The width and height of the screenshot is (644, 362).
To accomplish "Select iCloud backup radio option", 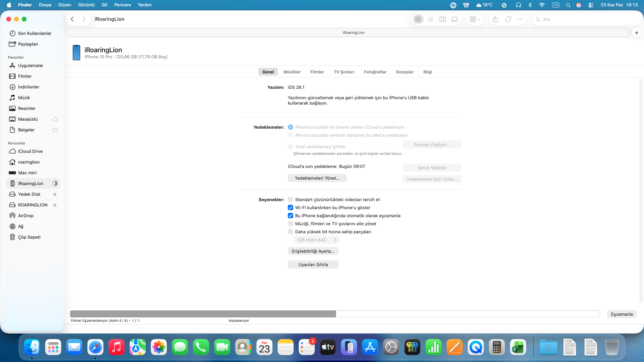I will [290, 127].
